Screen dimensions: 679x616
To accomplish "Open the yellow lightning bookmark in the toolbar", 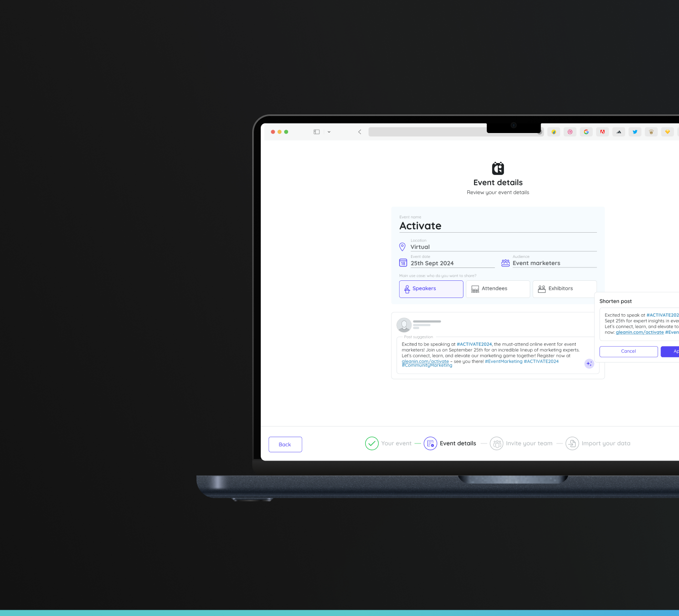I will pos(554,132).
